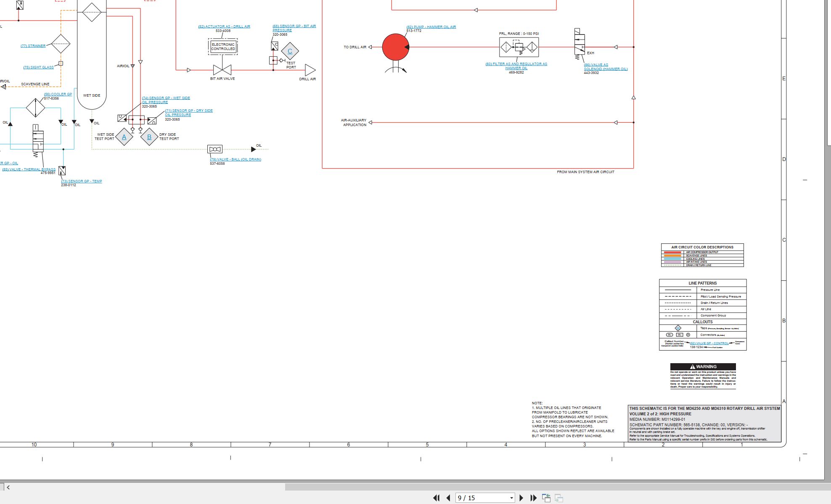Click the 'FROM MAIN SYSTEM AIR CIRCUIT' text
The width and height of the screenshot is (831, 504).
pyautogui.click(x=585, y=172)
